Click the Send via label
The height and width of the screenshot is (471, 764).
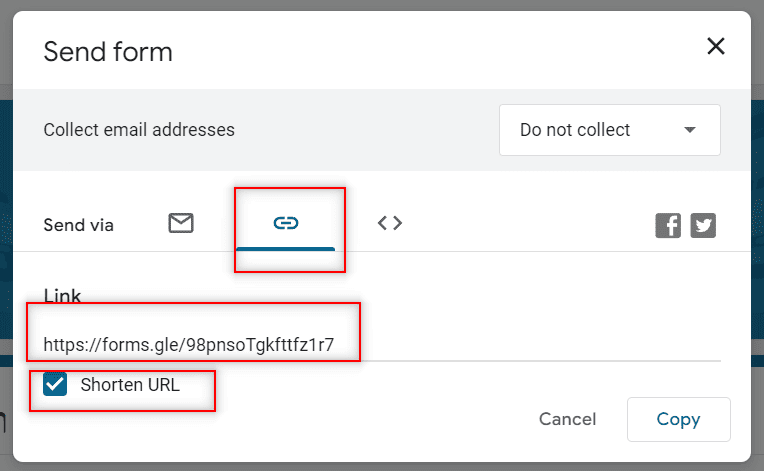(x=78, y=225)
